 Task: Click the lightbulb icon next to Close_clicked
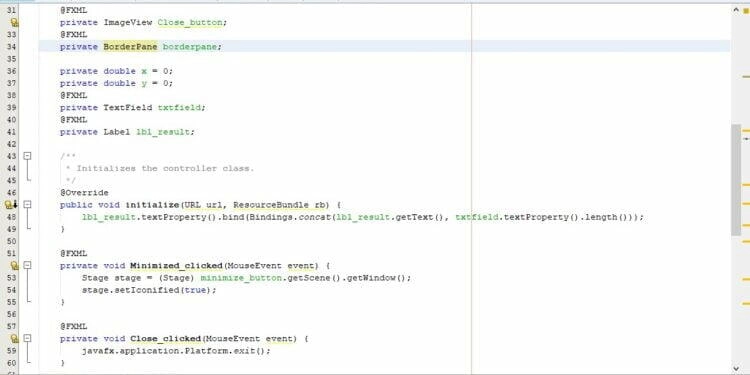pos(14,339)
